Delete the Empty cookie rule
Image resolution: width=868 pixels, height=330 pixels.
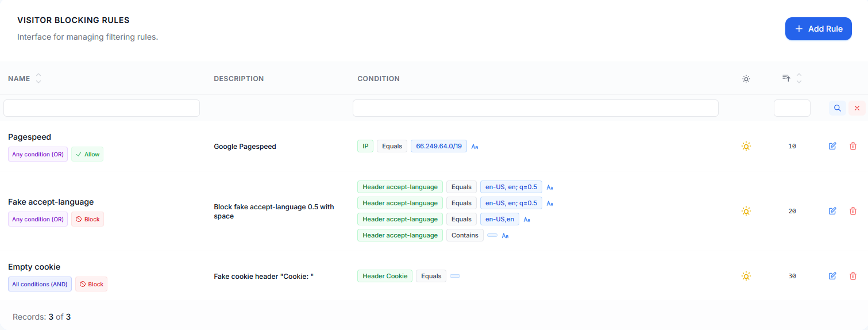click(853, 276)
